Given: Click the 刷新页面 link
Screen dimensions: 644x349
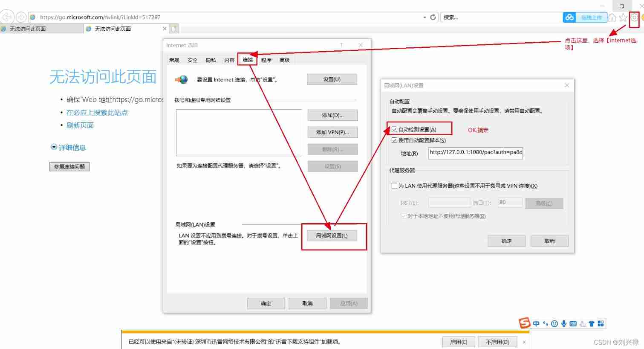Looking at the screenshot, I should pyautogui.click(x=80, y=125).
